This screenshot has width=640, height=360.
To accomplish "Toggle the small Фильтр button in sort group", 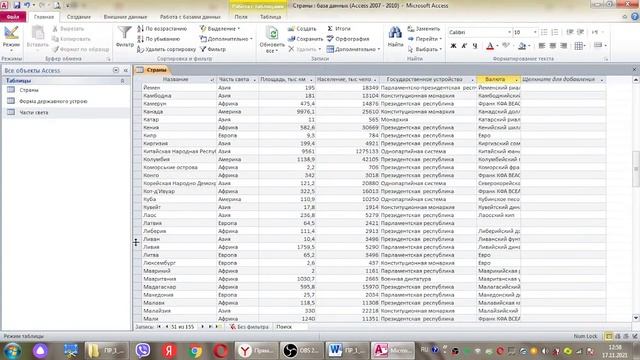I will coord(213,49).
